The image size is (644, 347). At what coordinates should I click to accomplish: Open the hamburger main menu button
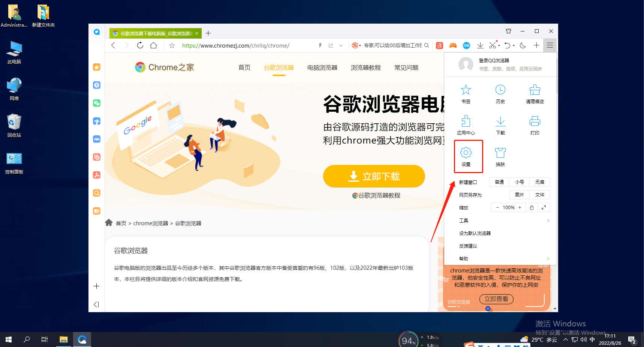pyautogui.click(x=550, y=45)
